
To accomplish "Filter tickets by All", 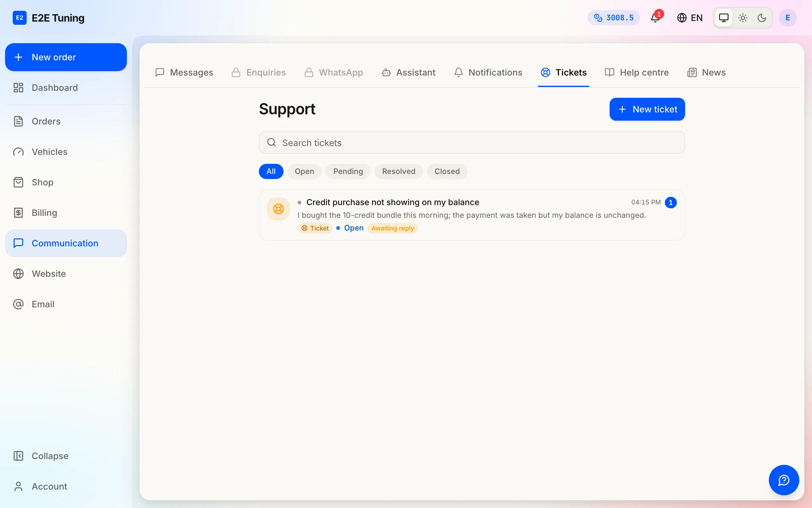I will tap(271, 171).
